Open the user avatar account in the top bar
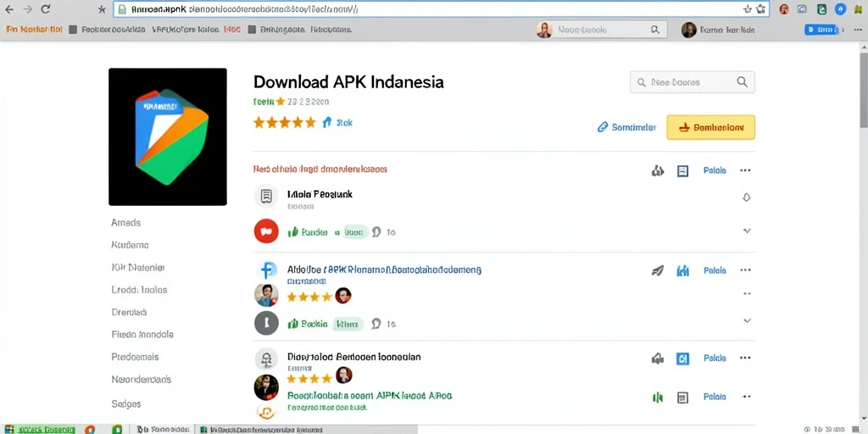Viewport: 868px width, 434px height. (688, 30)
